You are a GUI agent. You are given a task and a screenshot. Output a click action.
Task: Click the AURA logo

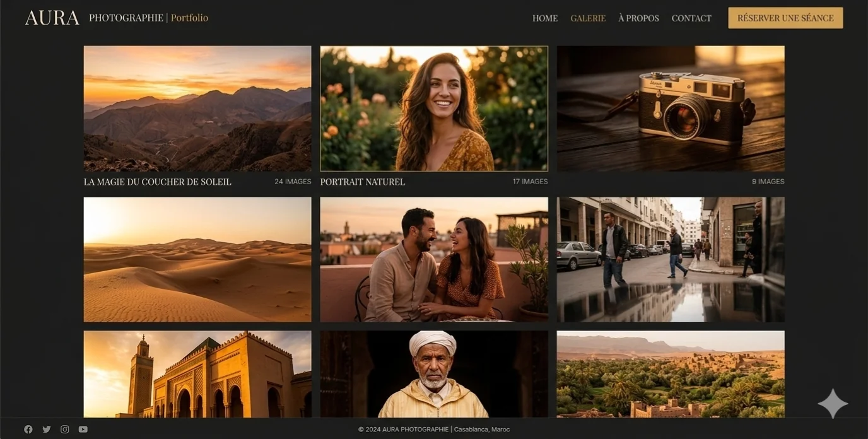pos(52,18)
